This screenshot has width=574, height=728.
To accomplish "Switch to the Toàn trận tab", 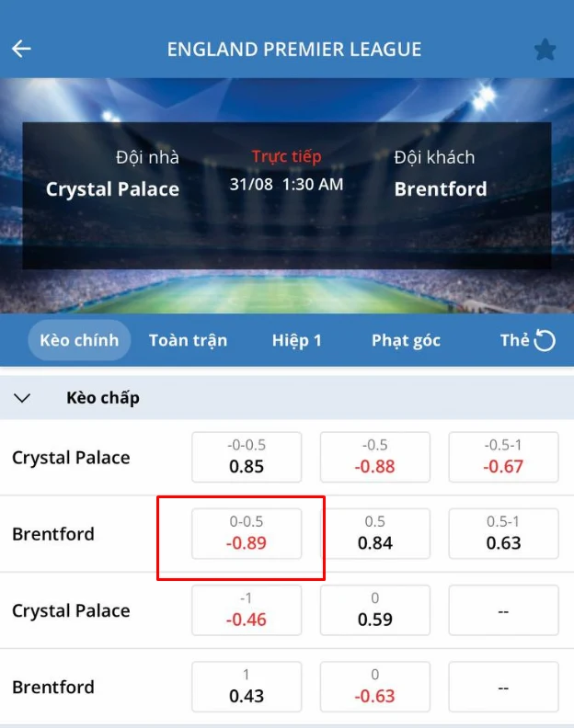I will [188, 340].
